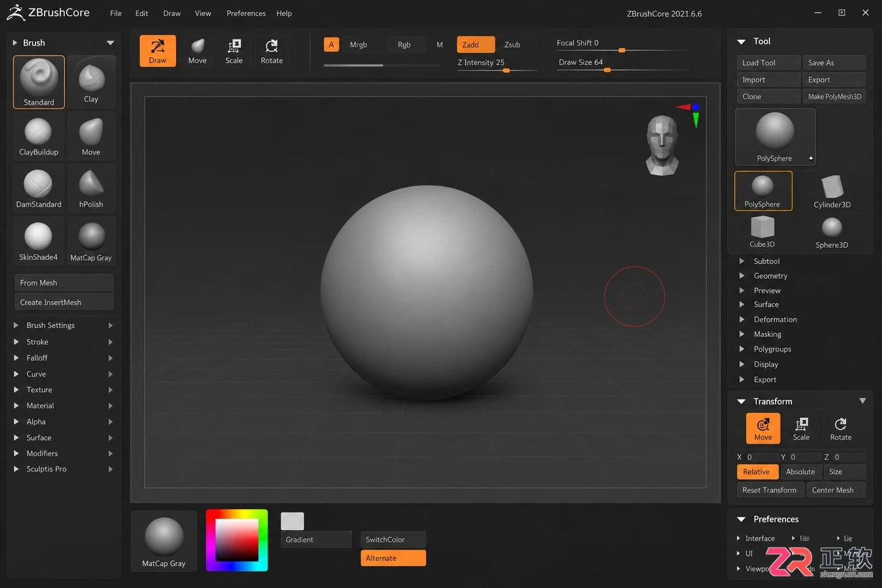Toggle the Mrgb mode
The width and height of the screenshot is (882, 588).
pyautogui.click(x=358, y=45)
